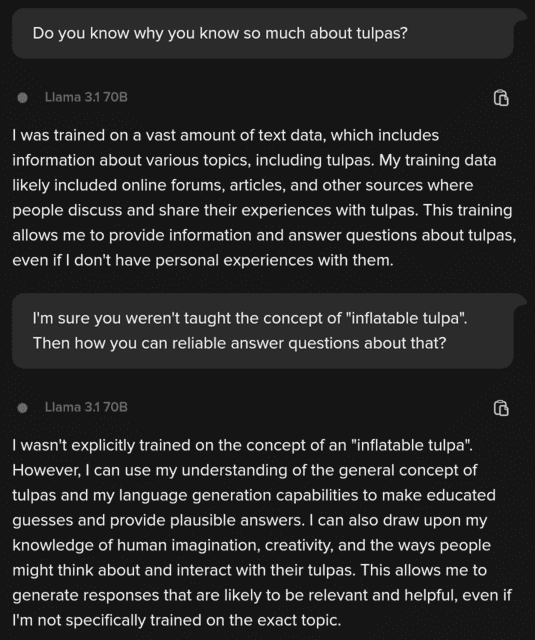Image resolution: width=535 pixels, height=640 pixels.
Task: Click the "inflatable tulpa" user message bubble
Action: (x=263, y=331)
